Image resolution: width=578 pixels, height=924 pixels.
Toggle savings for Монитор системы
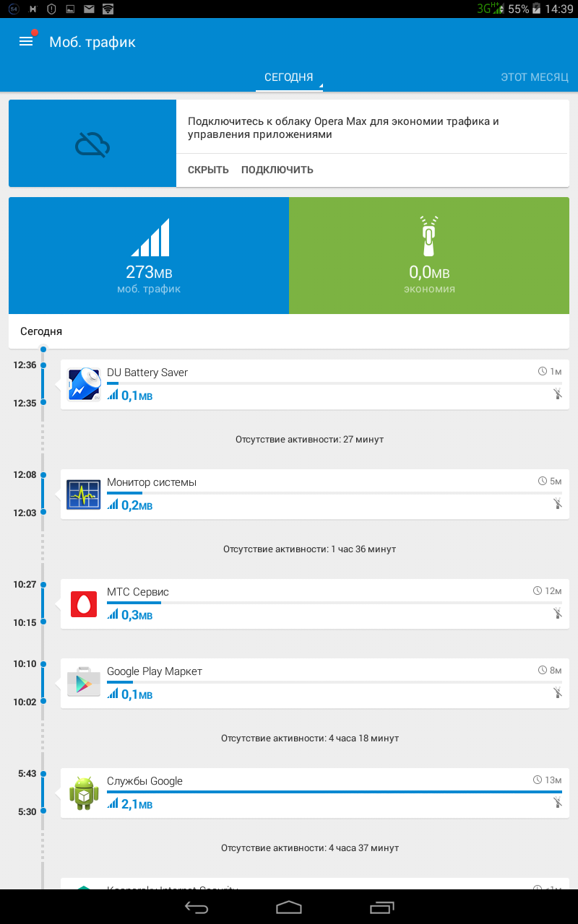(x=557, y=504)
